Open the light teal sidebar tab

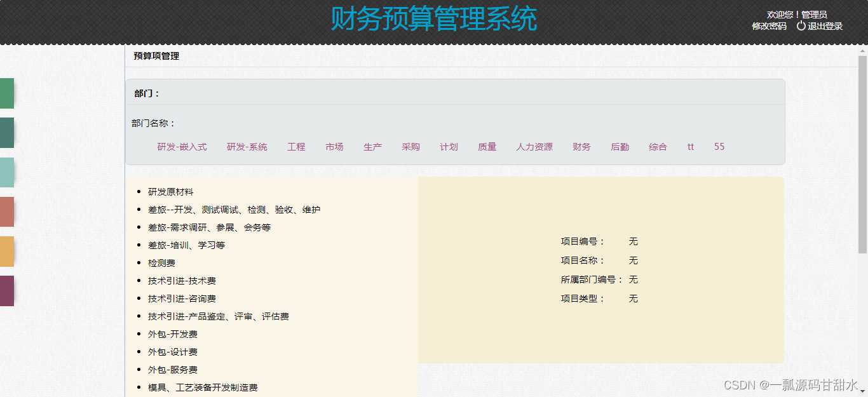tap(7, 172)
